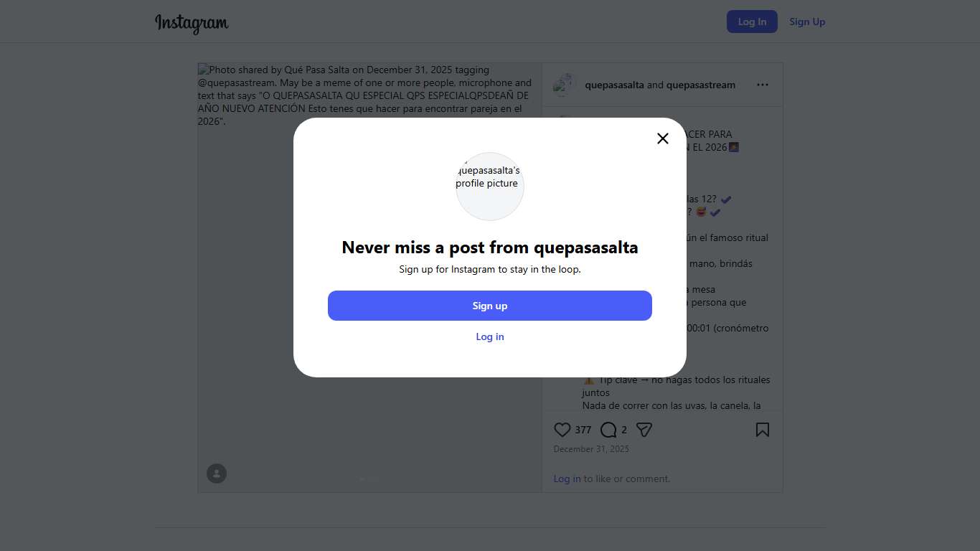Open comments via speech bubble icon
The height and width of the screenshot is (551, 980).
[x=608, y=430]
